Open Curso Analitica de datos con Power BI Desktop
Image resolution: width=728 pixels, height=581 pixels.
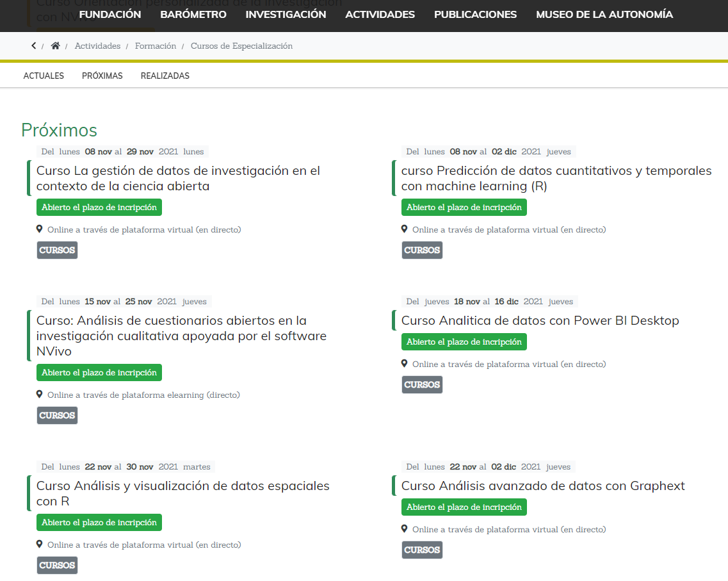tap(540, 320)
